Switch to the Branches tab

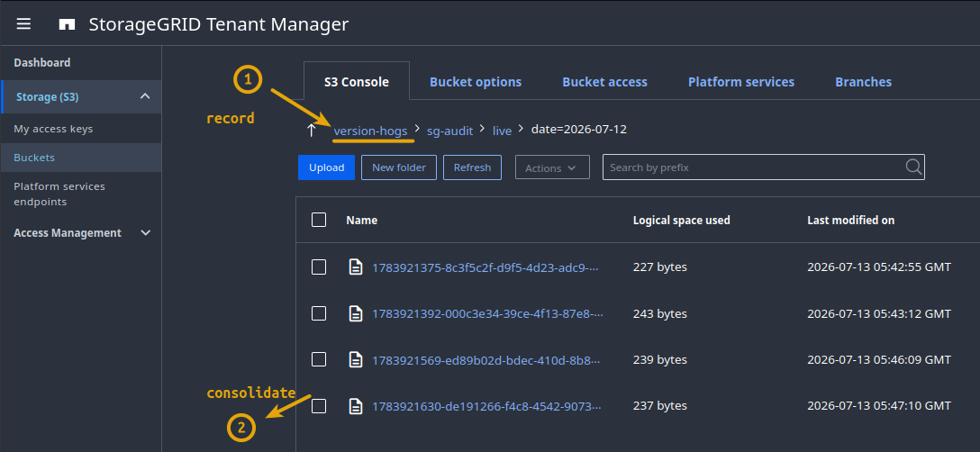(863, 82)
